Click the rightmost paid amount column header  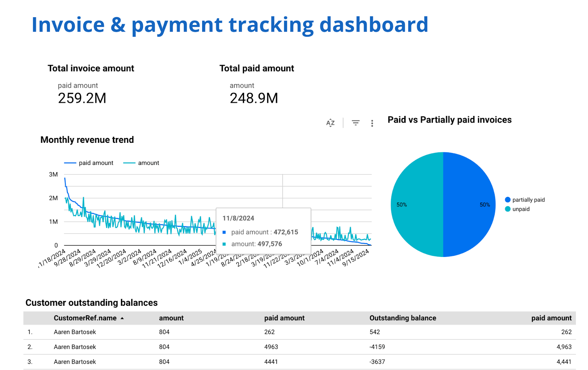pos(552,318)
